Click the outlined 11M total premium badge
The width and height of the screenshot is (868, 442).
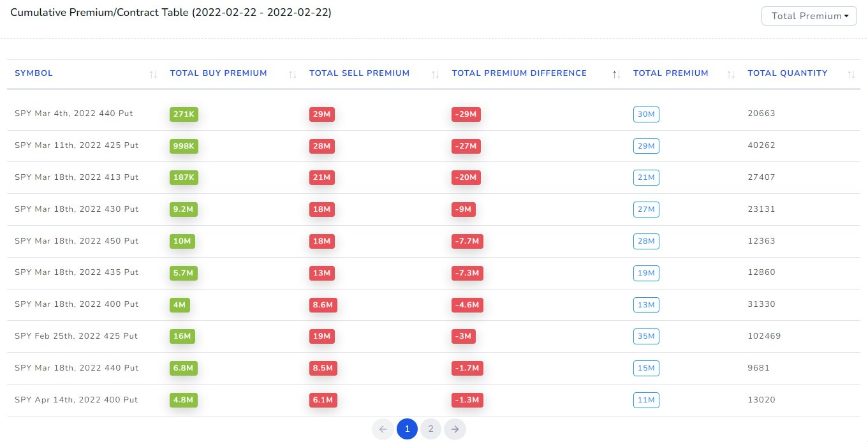click(x=646, y=401)
